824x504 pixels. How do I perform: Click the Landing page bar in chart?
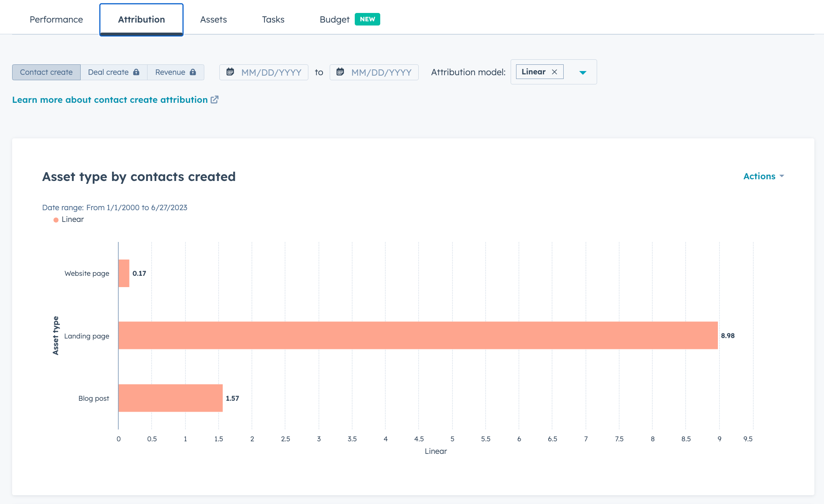tap(418, 335)
